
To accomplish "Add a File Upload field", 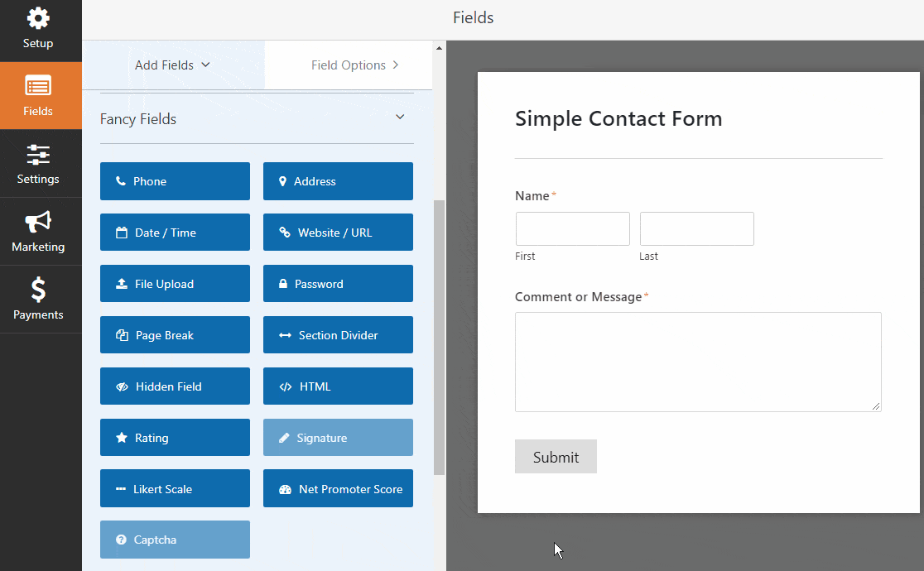I will [175, 284].
